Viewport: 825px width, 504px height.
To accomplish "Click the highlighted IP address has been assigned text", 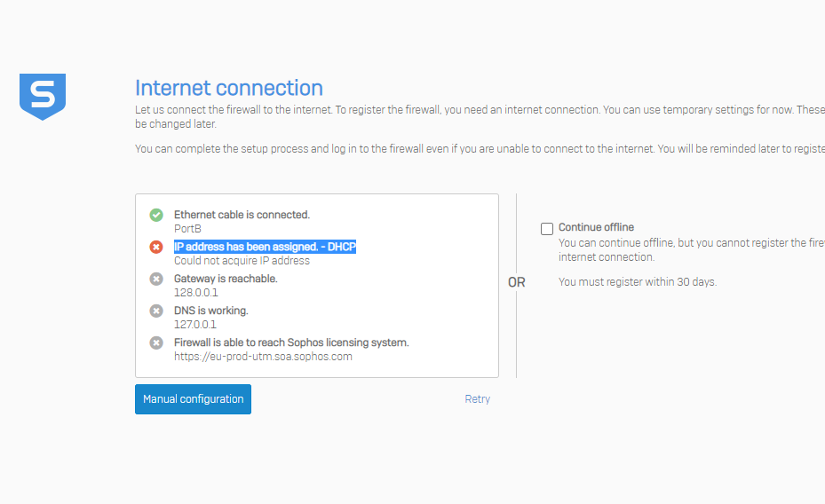I will tap(266, 247).
